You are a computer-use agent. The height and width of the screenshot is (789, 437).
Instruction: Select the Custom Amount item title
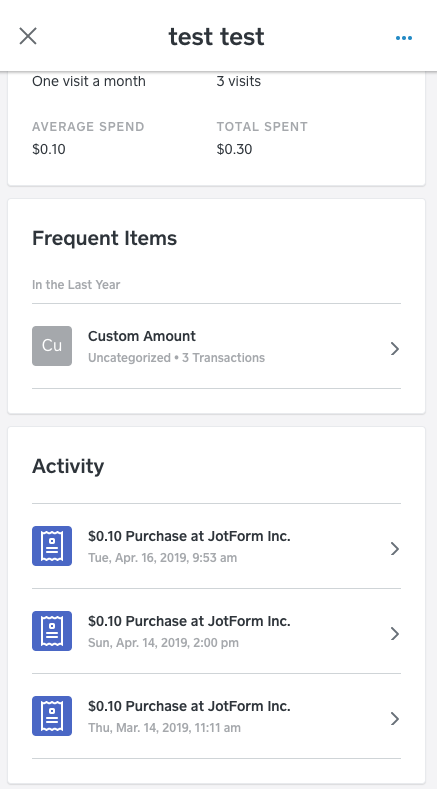142,336
